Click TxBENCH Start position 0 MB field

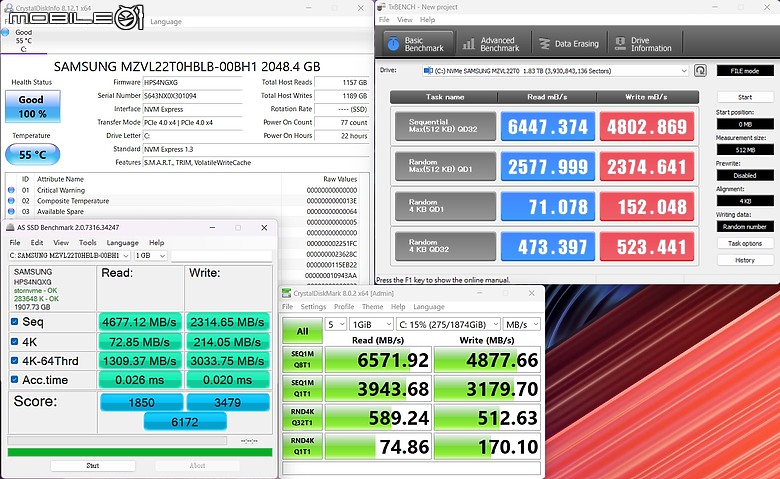point(745,124)
